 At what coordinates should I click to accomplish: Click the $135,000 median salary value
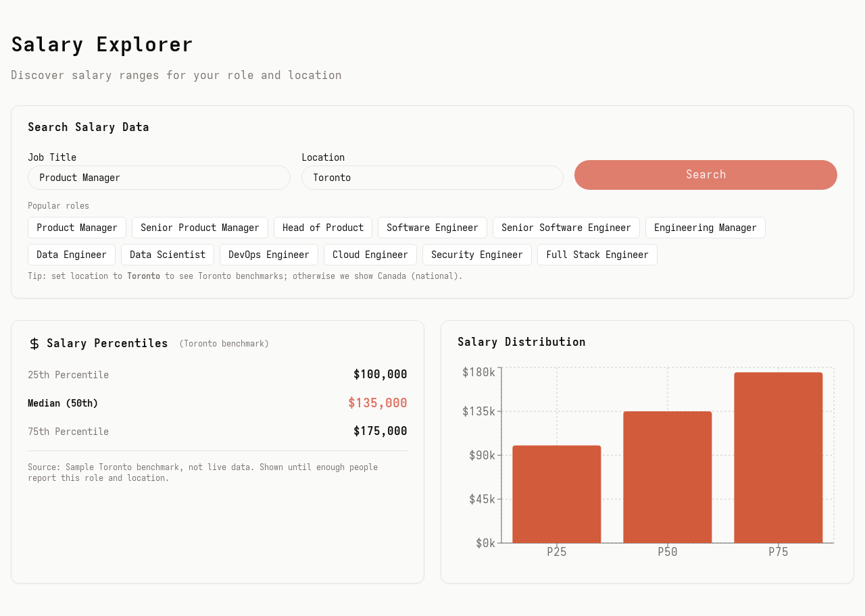(378, 403)
